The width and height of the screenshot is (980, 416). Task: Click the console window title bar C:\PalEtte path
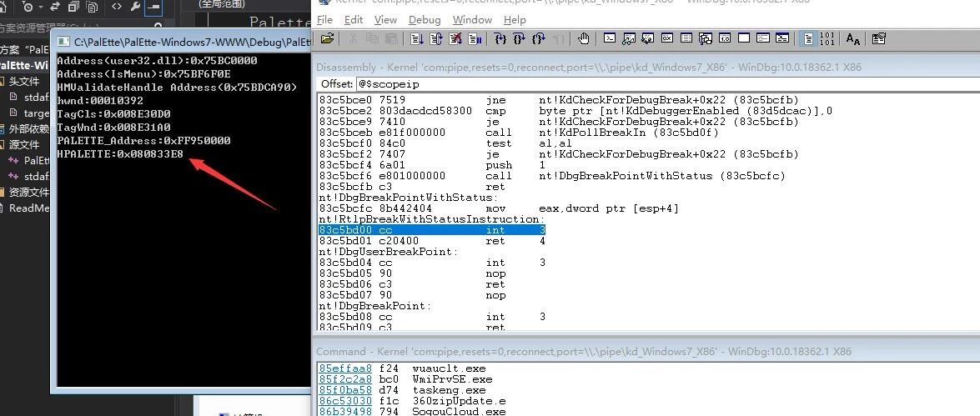(x=192, y=42)
